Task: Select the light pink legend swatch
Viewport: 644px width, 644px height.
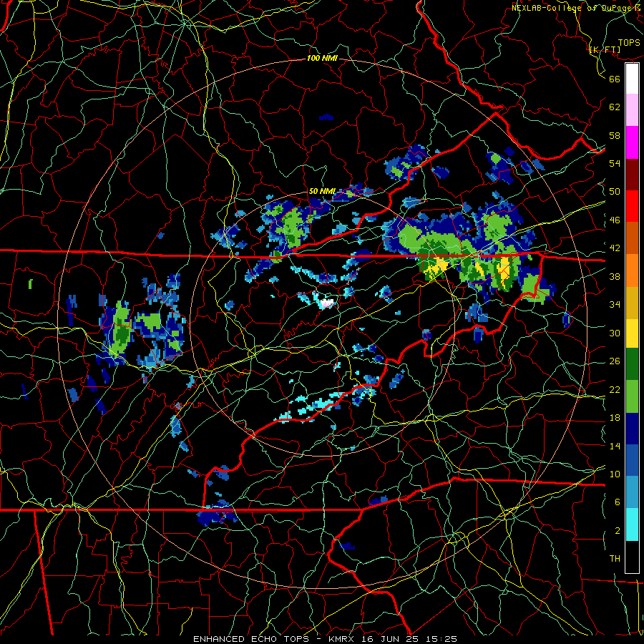Action: pyautogui.click(x=632, y=110)
